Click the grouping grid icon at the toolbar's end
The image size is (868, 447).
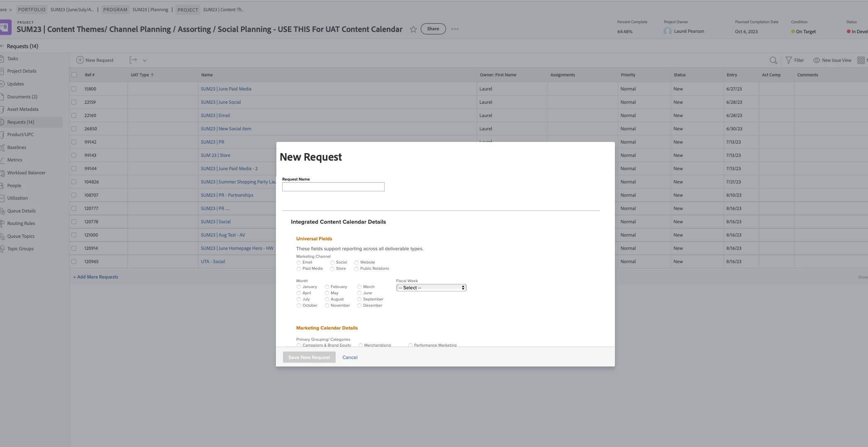click(x=861, y=60)
